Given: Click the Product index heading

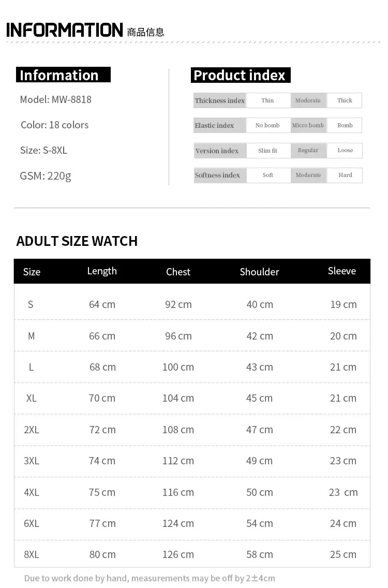Looking at the screenshot, I should click(240, 75).
